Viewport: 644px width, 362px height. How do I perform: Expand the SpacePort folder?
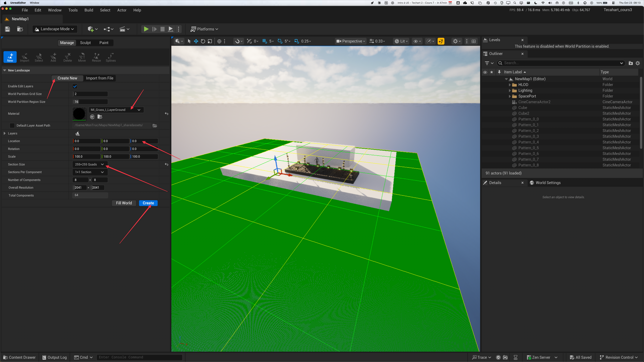[x=510, y=96]
